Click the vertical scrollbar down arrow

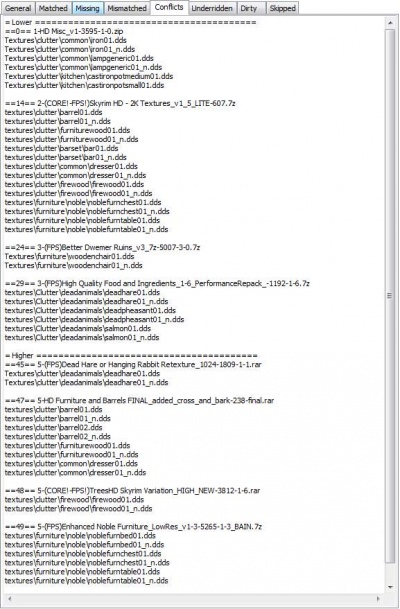(x=390, y=587)
